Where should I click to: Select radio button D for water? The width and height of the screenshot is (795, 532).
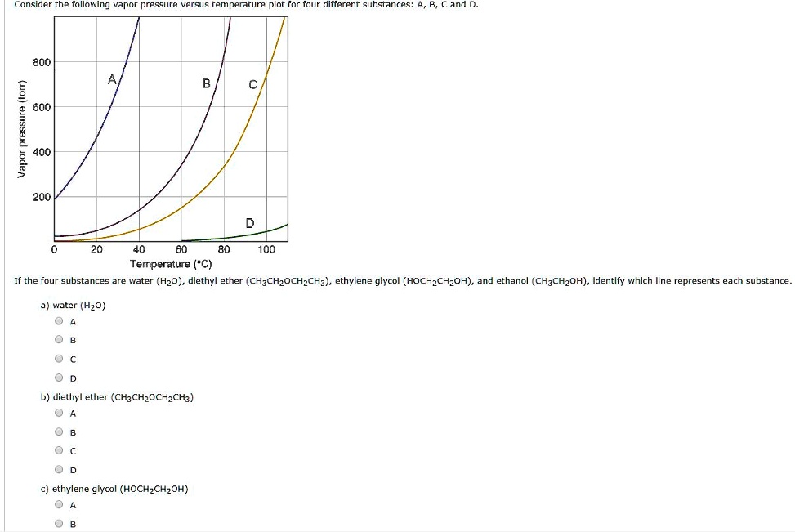tap(59, 378)
